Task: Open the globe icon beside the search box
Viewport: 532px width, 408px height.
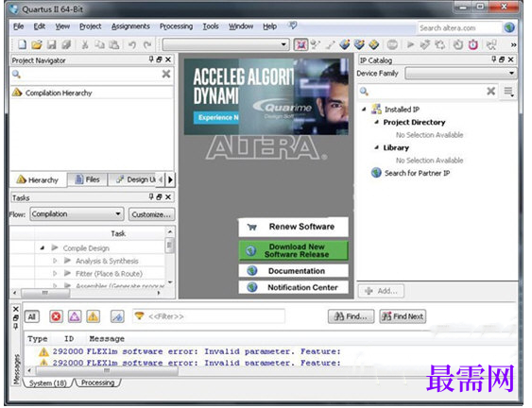Action: pyautogui.click(x=509, y=27)
